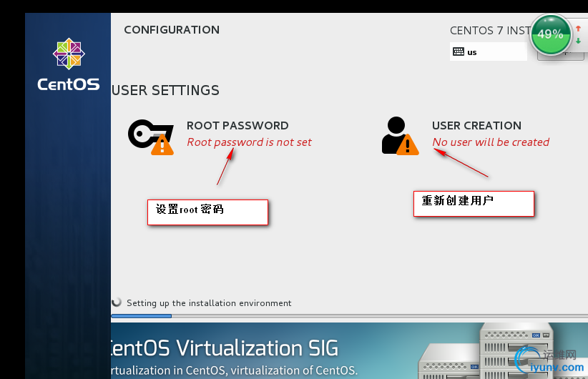Image resolution: width=588 pixels, height=379 pixels.
Task: Click 'virtualization of CentOS' banner subtitle
Action: coord(294,370)
